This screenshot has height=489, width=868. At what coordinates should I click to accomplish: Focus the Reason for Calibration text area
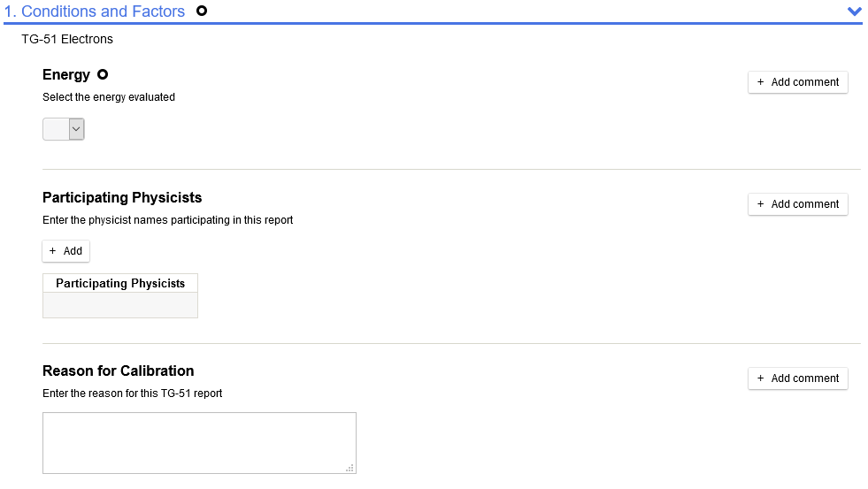[199, 442]
